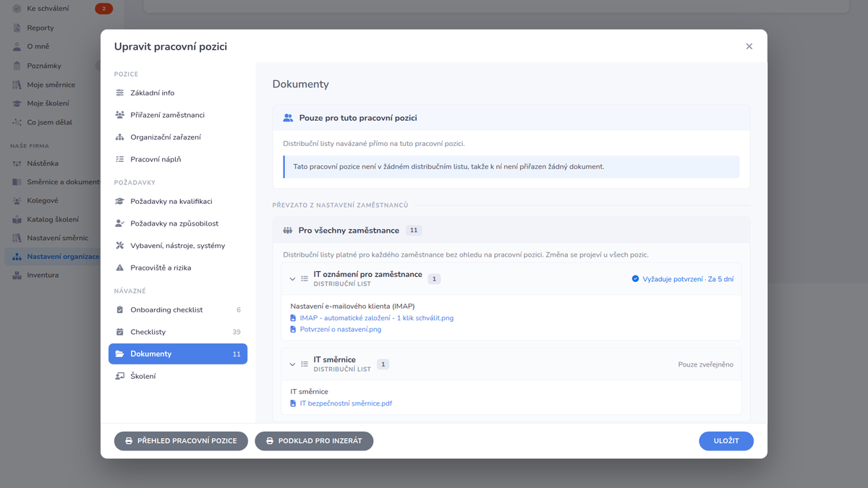Click the Organizační zařazení hierarchy icon
The height and width of the screenshot is (488, 868).
tap(120, 137)
